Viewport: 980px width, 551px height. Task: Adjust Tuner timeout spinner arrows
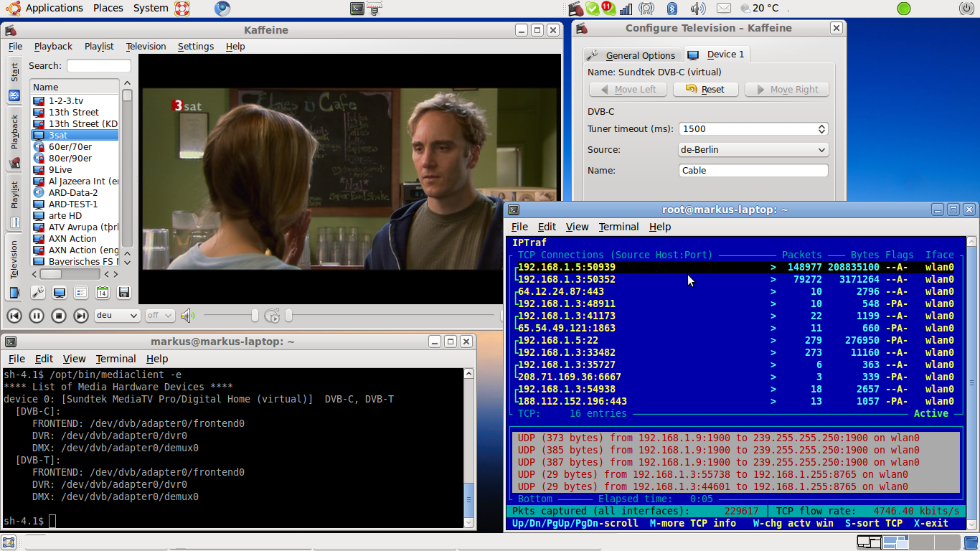821,129
